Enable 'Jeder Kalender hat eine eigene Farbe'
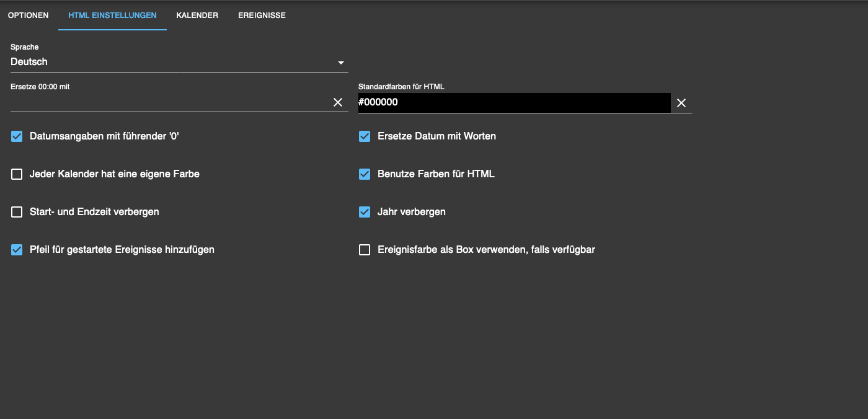 click(17, 174)
